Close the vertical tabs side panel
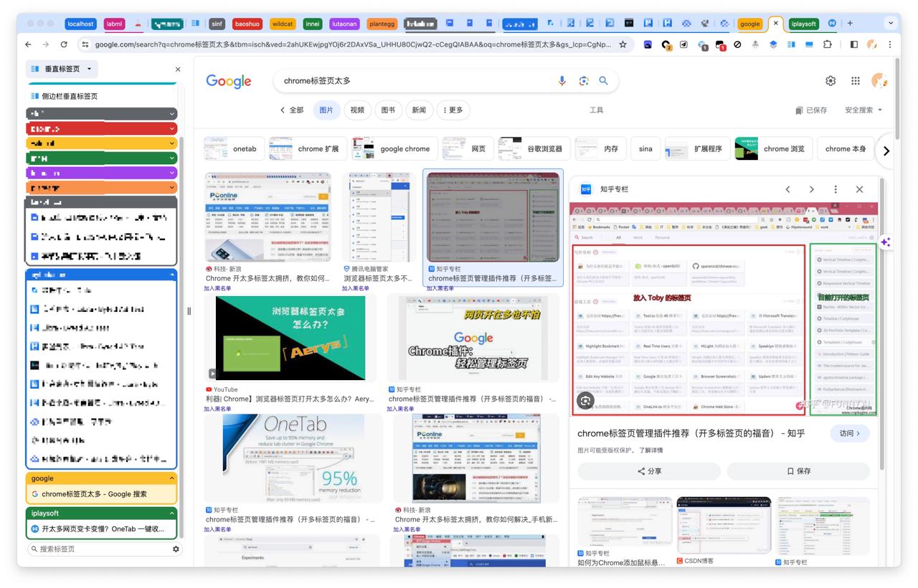918x588 pixels. coord(178,70)
